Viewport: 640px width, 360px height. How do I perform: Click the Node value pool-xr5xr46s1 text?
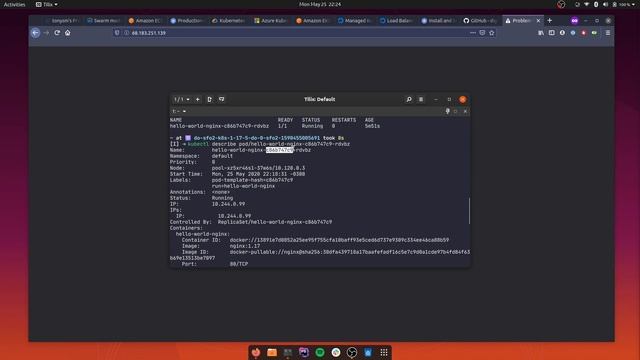pyautogui.click(x=258, y=168)
